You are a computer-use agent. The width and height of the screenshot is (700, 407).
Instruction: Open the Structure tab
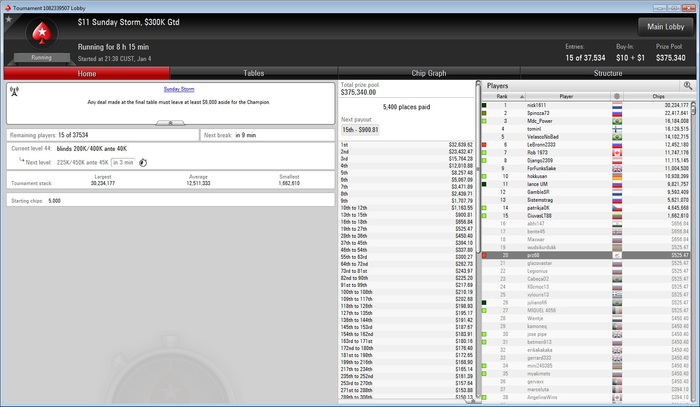coord(608,73)
